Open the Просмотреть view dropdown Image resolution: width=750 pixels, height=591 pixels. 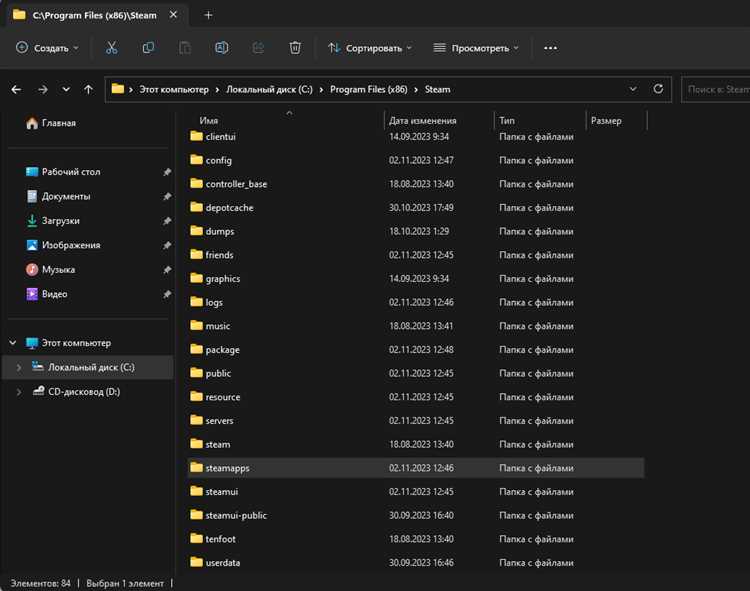(476, 48)
